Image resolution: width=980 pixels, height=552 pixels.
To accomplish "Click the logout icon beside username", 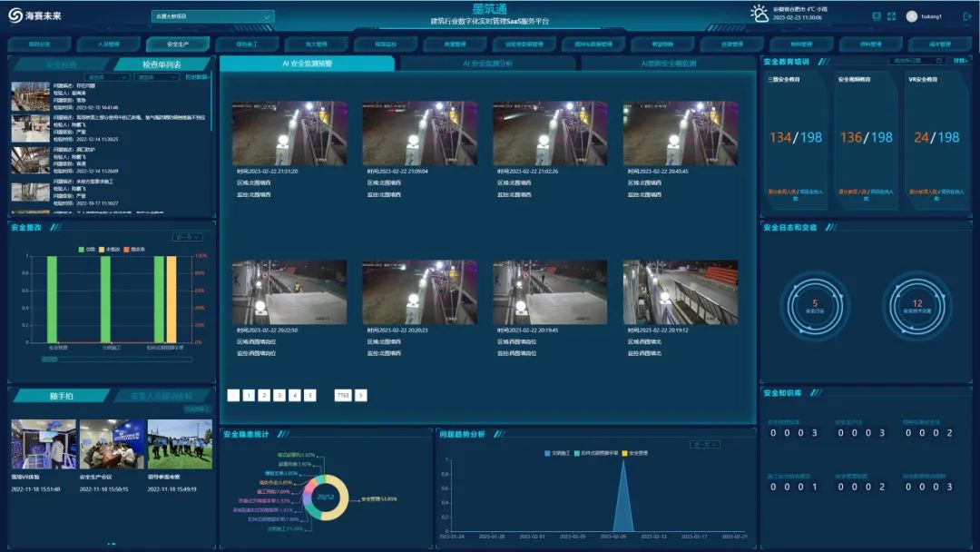I will 965,16.
